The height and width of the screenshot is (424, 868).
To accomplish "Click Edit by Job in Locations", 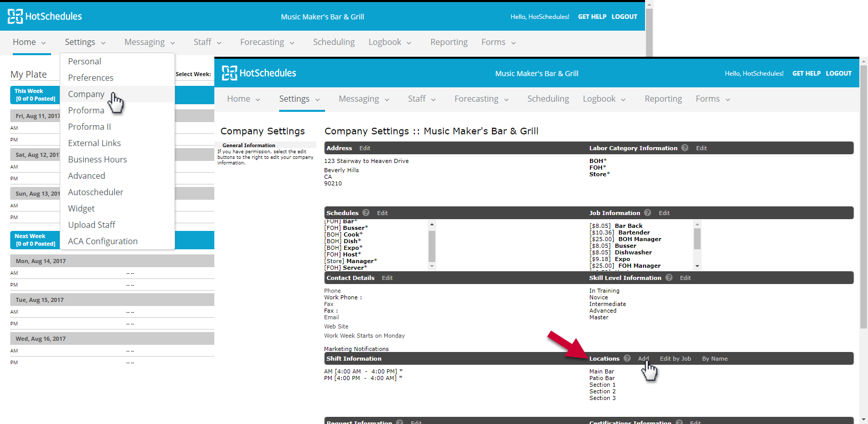I will click(x=676, y=359).
